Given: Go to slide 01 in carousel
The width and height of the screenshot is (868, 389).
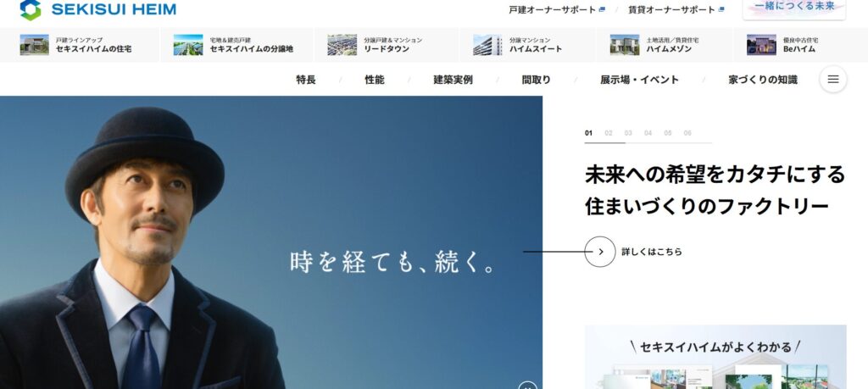Looking at the screenshot, I should 588,133.
